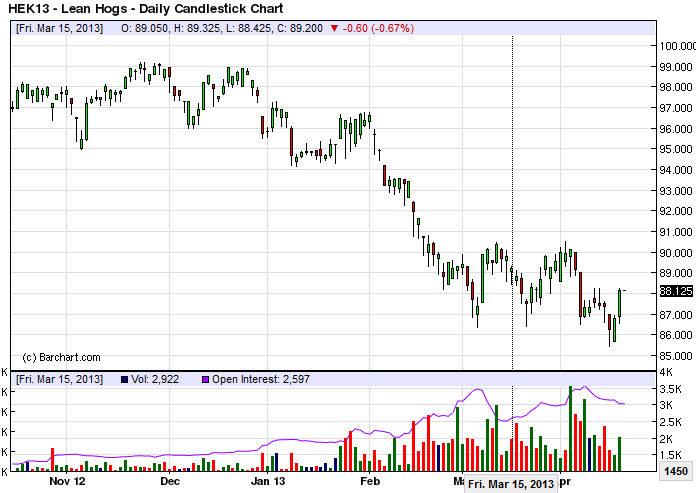
Task: Click the '85.000' price axis label
Action: 676,356
